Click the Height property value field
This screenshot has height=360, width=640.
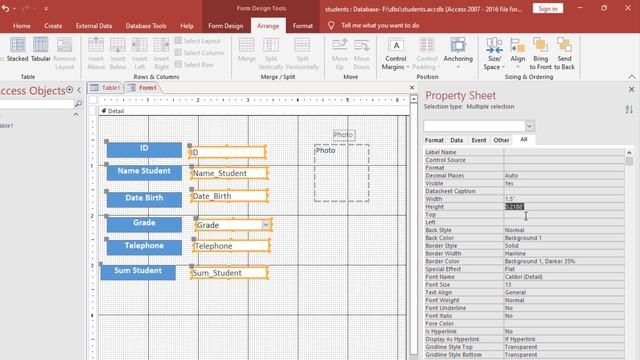pyautogui.click(x=564, y=207)
